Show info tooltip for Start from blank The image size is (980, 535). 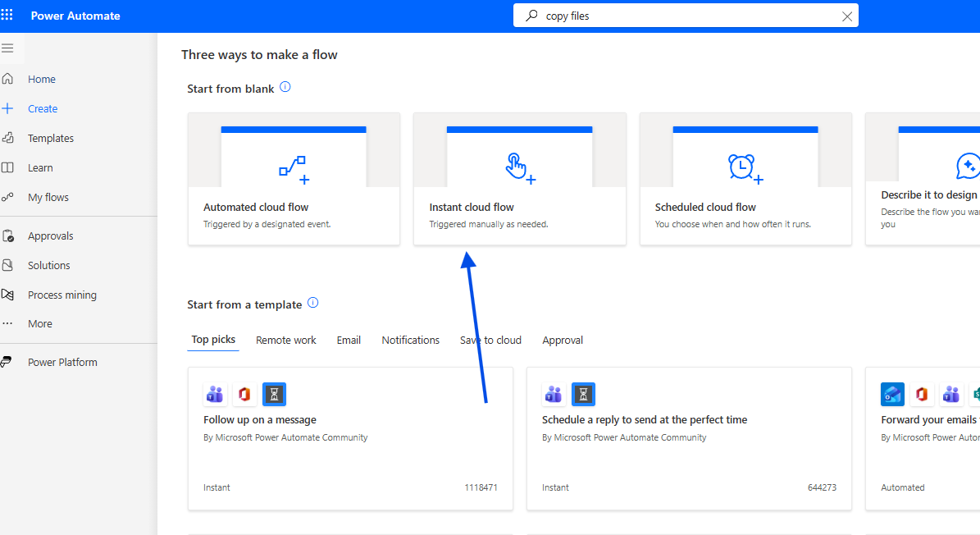pyautogui.click(x=285, y=87)
